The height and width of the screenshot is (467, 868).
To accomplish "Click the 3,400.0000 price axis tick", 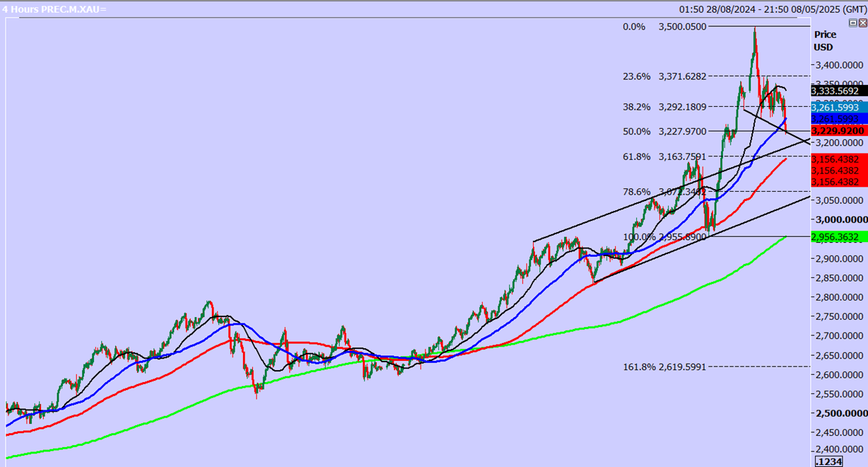I will tap(840, 65).
